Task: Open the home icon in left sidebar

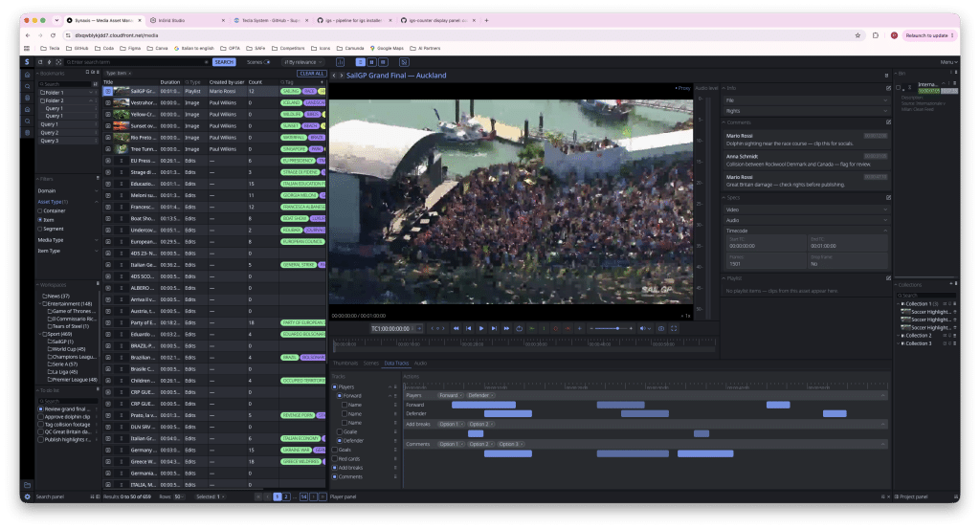Action: coord(27,75)
